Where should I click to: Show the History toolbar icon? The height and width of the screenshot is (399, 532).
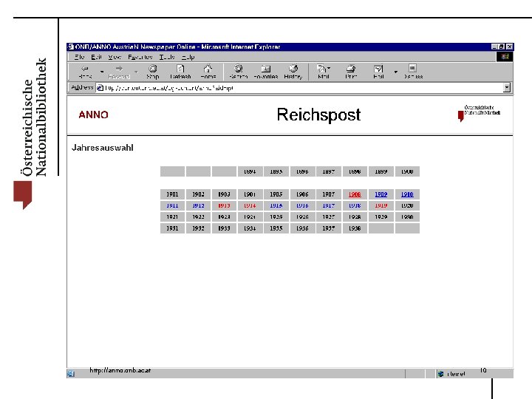[x=293, y=72]
